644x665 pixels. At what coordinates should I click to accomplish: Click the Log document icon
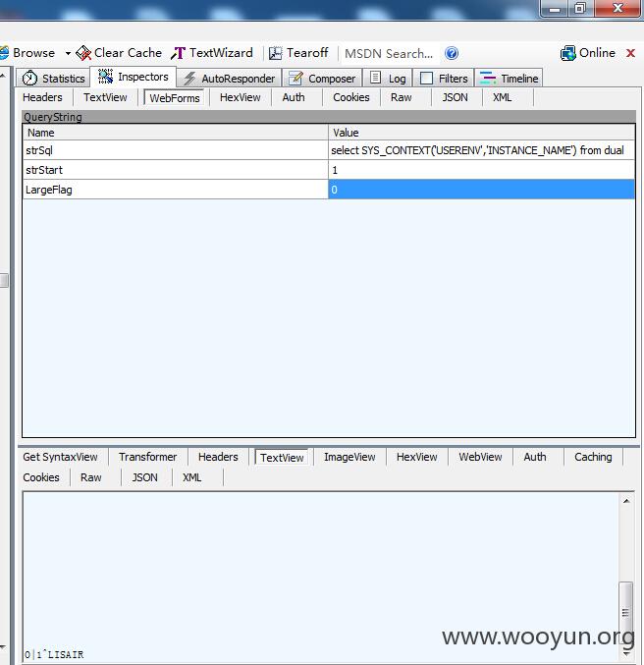coord(375,78)
